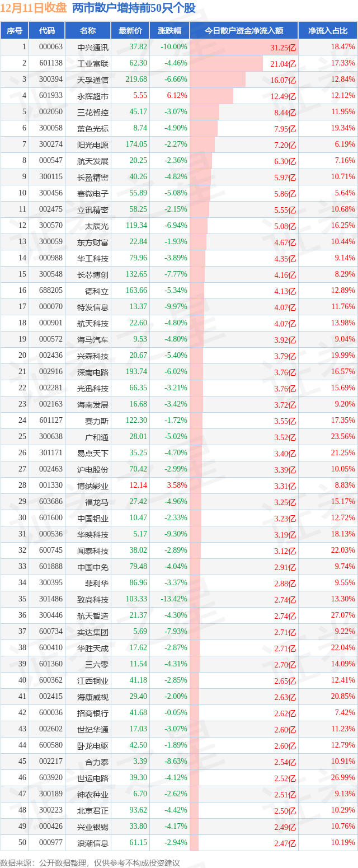The image size is (358, 868).
Task: Select stock code 601138
Action: click(51, 63)
